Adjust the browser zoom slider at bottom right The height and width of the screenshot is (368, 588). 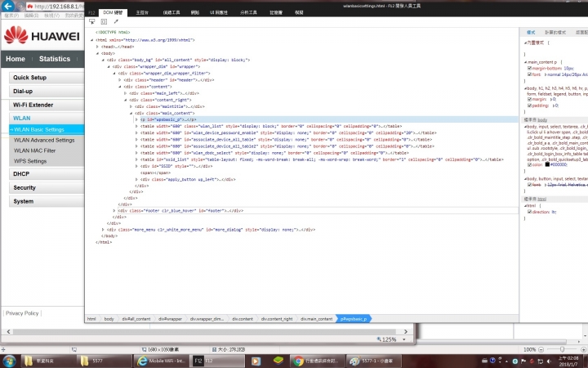pyautogui.click(x=562, y=349)
